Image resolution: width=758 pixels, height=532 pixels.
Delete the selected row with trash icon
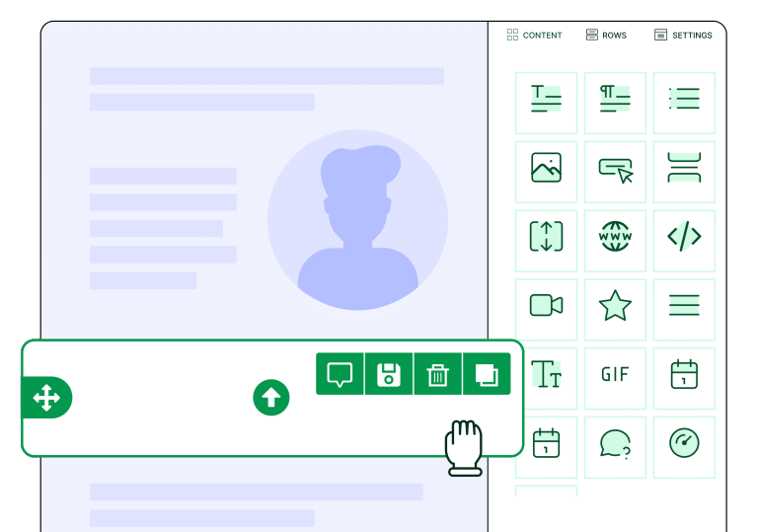point(437,374)
